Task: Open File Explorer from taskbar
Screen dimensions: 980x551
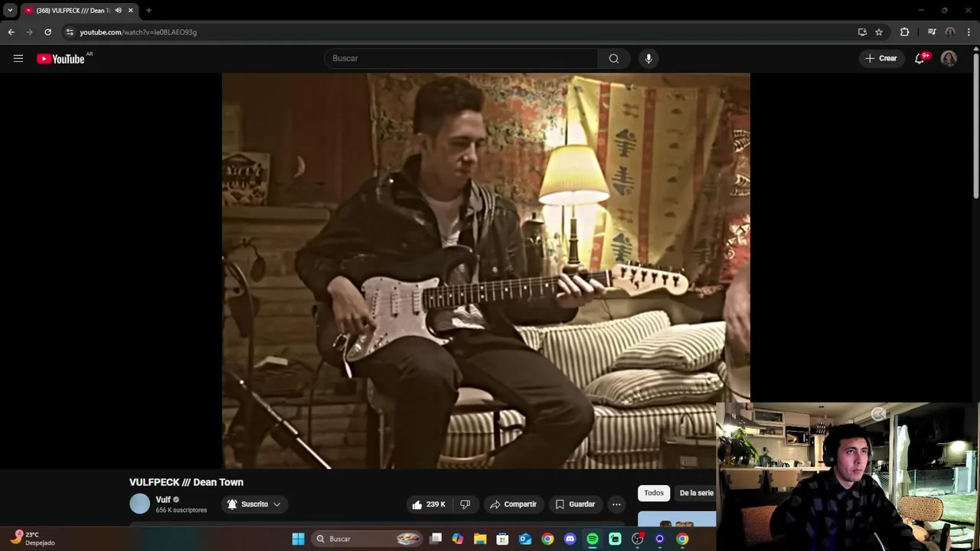Action: pos(480,539)
